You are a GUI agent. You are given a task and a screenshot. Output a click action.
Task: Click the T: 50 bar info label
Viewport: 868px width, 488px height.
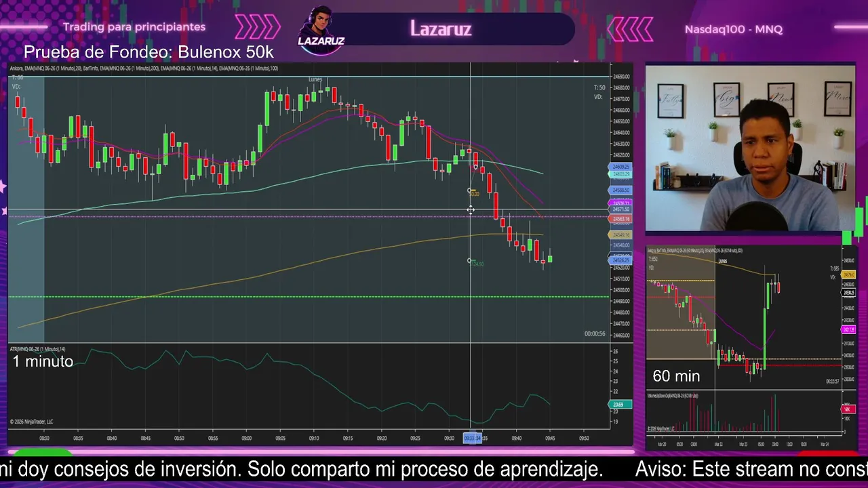coord(599,87)
